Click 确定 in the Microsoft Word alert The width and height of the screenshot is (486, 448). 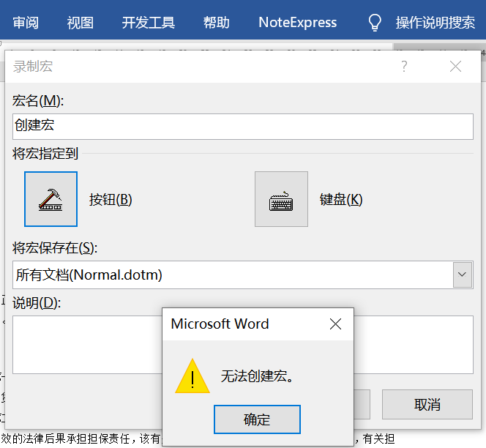tap(257, 419)
